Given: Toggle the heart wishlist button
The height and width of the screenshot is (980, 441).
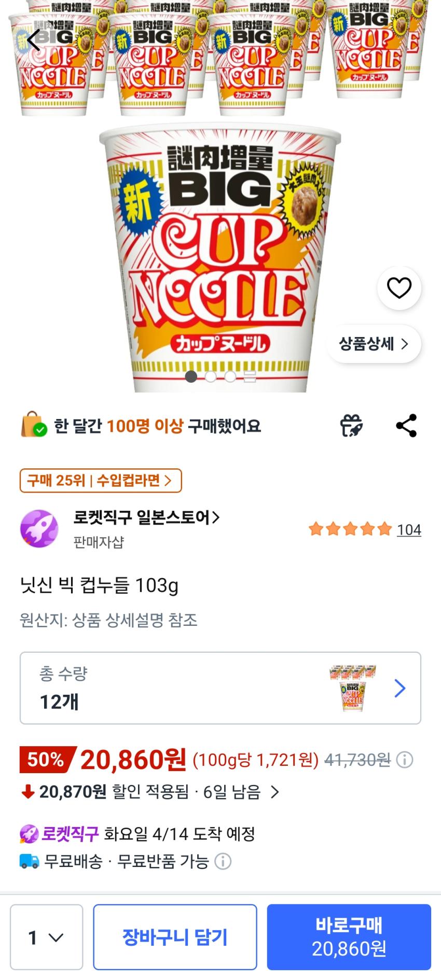Looking at the screenshot, I should point(399,288).
